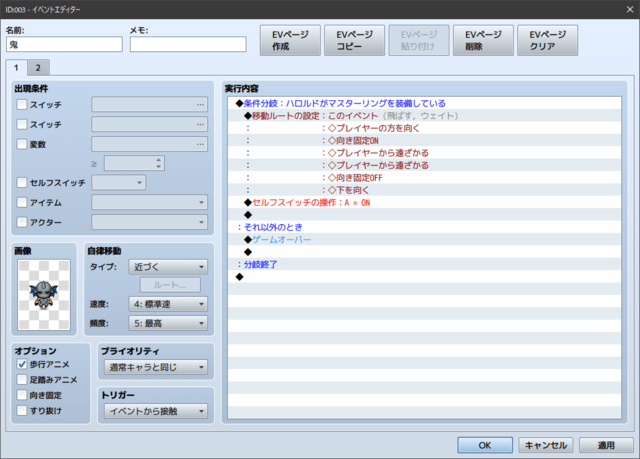Screen dimensions: 640x459
Task: Click the メモ input field
Action: (188, 44)
